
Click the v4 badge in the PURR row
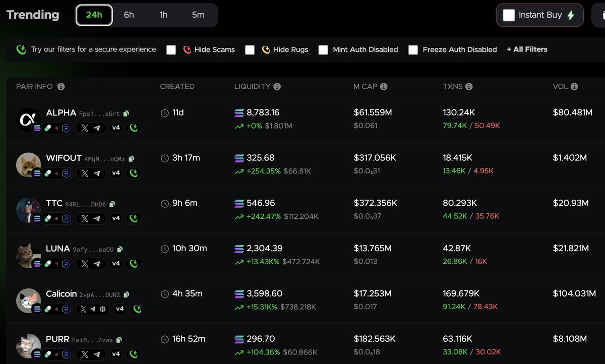[x=116, y=354]
